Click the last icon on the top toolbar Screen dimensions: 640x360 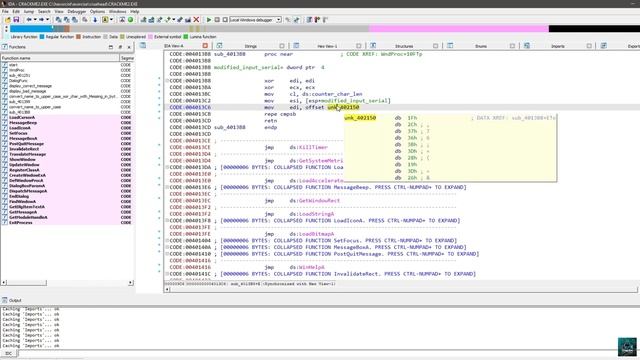[x=325, y=20]
